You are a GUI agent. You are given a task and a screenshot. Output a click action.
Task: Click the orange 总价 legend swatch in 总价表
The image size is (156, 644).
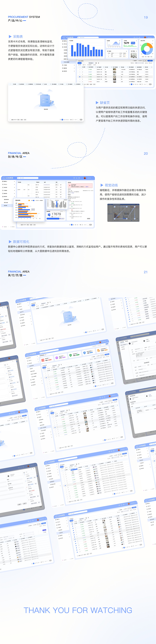click(x=29, y=201)
